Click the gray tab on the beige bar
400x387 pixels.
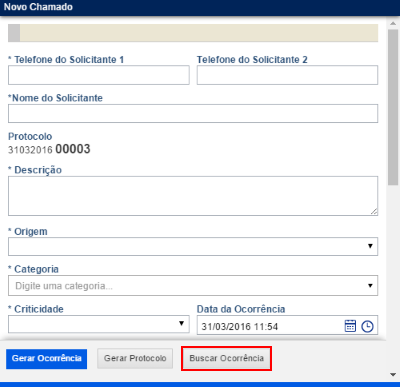(14, 33)
